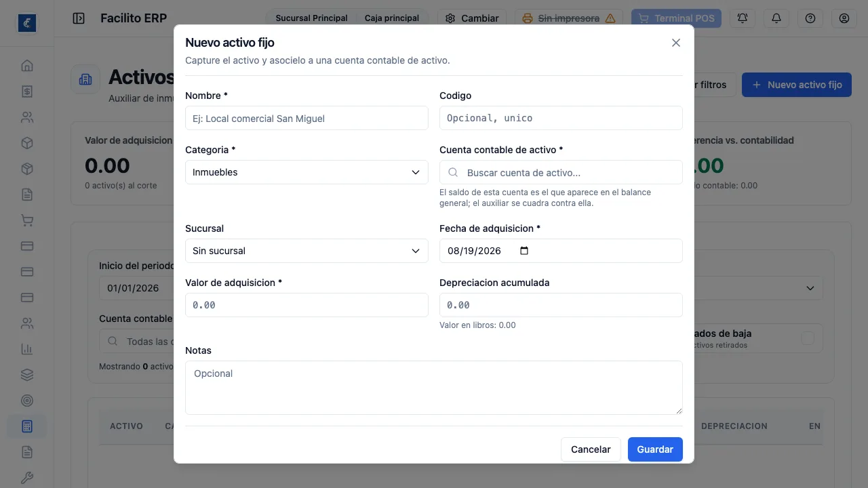Viewport: 868px width, 488px height.
Task: Open the bar chart reports sidebar icon
Action: (27, 349)
